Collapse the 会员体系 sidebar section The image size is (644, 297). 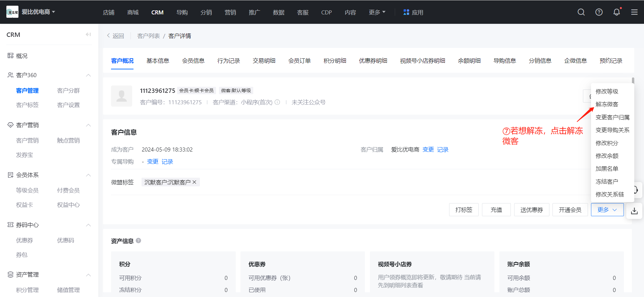(88, 175)
